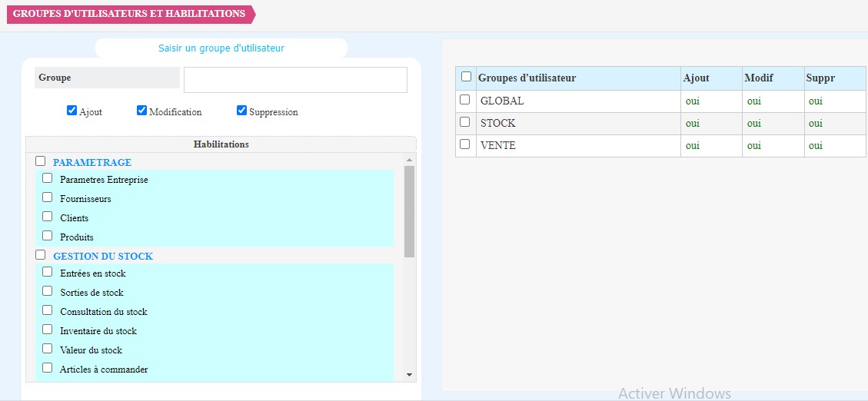Click into the Groupe name input field
The height and width of the screenshot is (401, 868).
click(295, 80)
